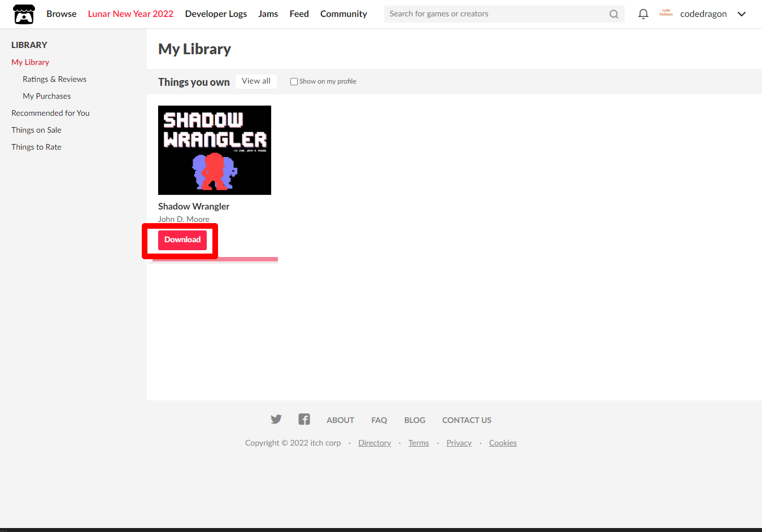The height and width of the screenshot is (532, 762).
Task: Select My Library in sidebar
Action: pyautogui.click(x=31, y=62)
